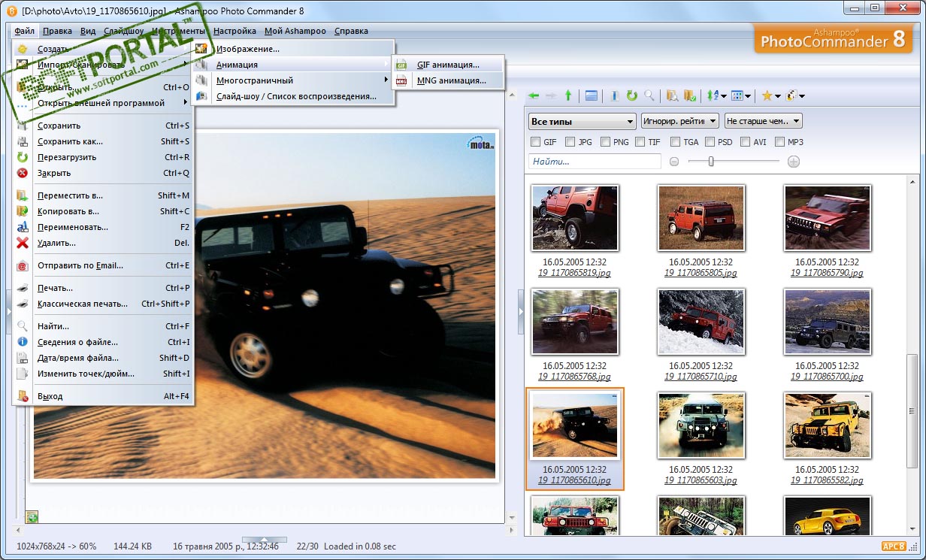Viewport: 926px width, 560px height.
Task: Click the thumbnail size slider handle
Action: tap(711, 161)
